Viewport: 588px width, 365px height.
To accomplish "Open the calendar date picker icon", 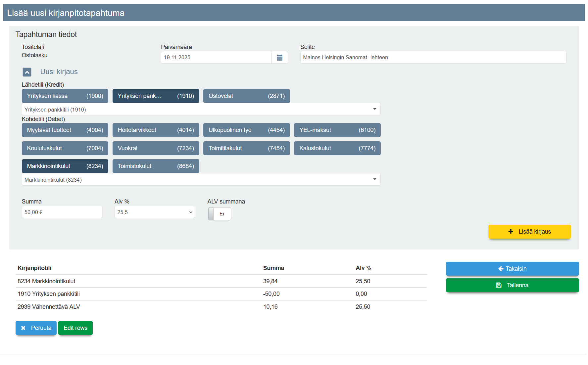I will [x=279, y=58].
